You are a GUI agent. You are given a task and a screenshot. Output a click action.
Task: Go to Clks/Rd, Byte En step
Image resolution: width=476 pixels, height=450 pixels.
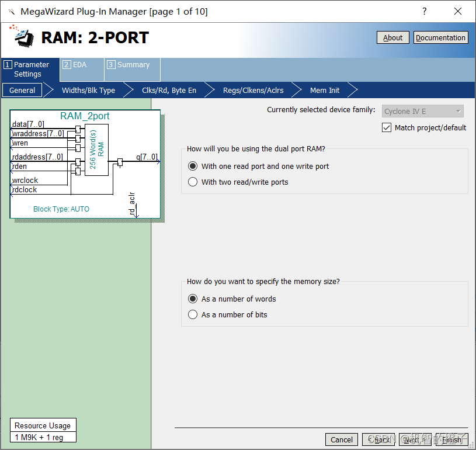[x=169, y=90]
